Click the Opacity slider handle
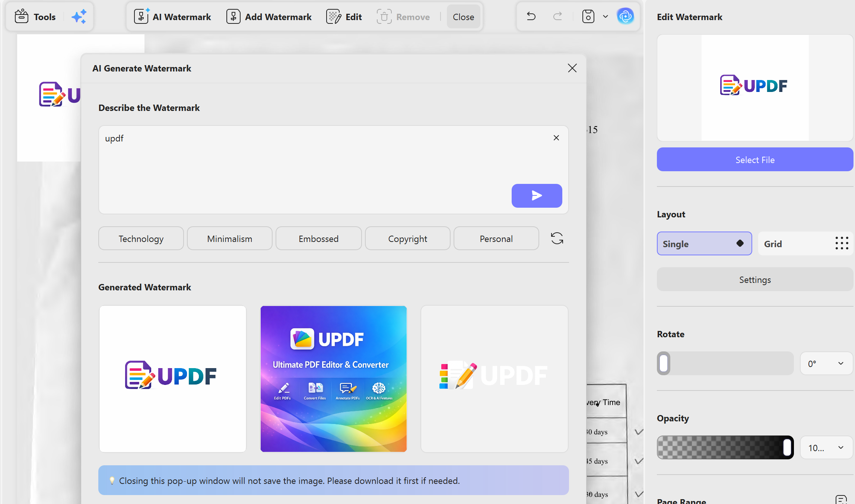 787,447
